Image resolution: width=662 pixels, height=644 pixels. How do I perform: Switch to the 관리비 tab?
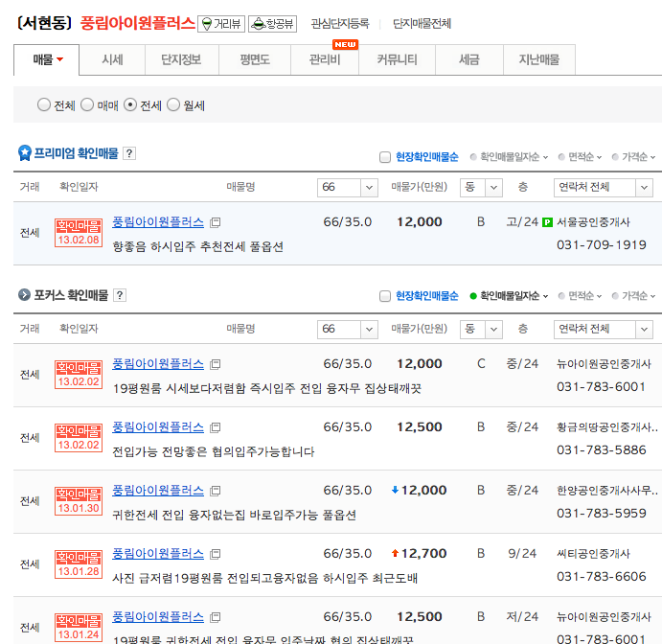click(325, 60)
